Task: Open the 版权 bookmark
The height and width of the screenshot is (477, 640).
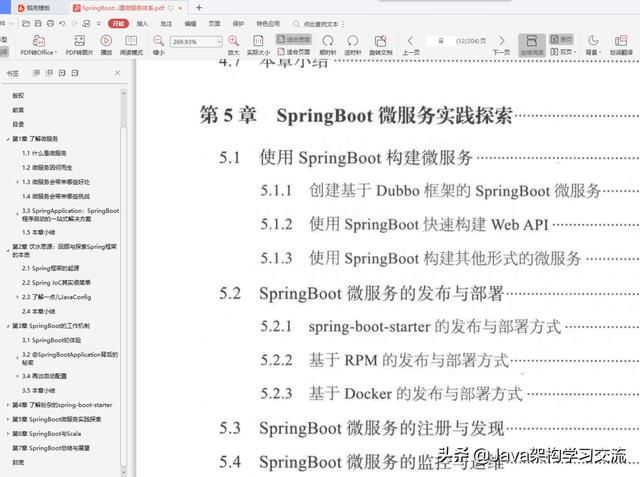Action: coord(18,95)
